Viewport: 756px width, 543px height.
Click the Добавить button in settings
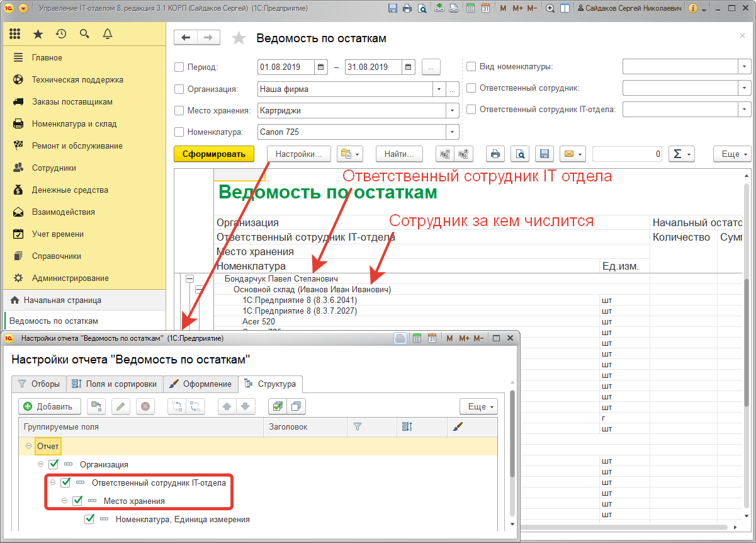[50, 406]
